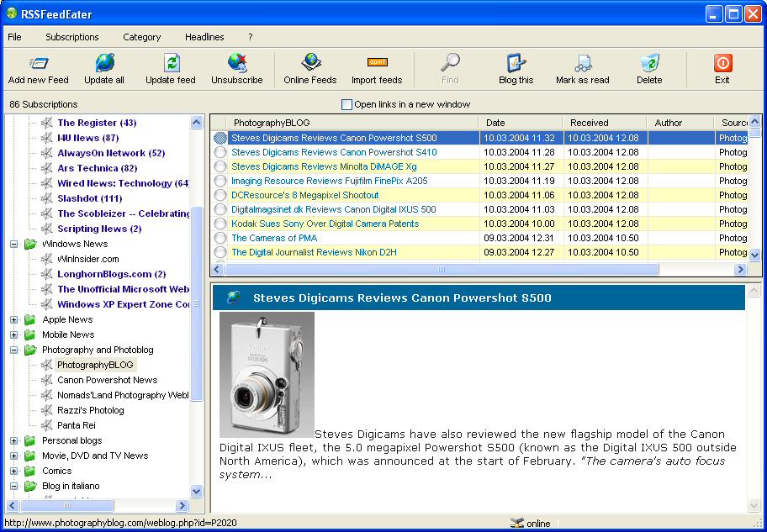The image size is (767, 532).
Task: Open the Headlines menu
Action: coord(204,37)
